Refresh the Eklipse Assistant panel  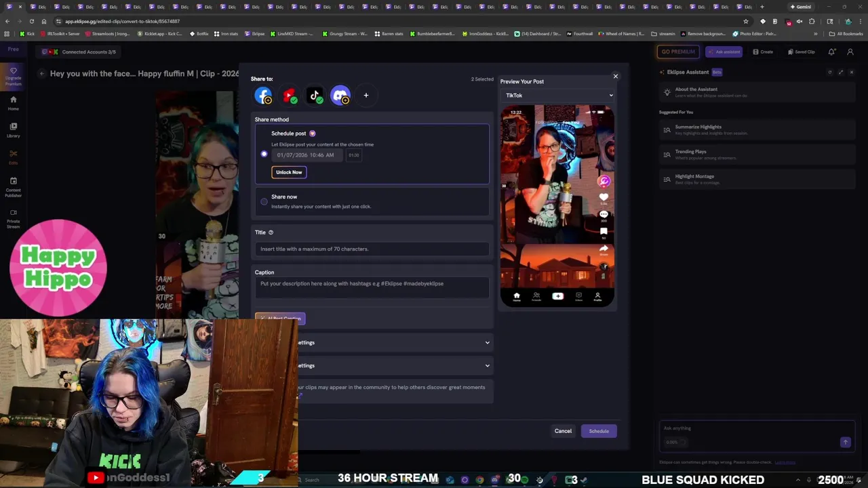[830, 73]
